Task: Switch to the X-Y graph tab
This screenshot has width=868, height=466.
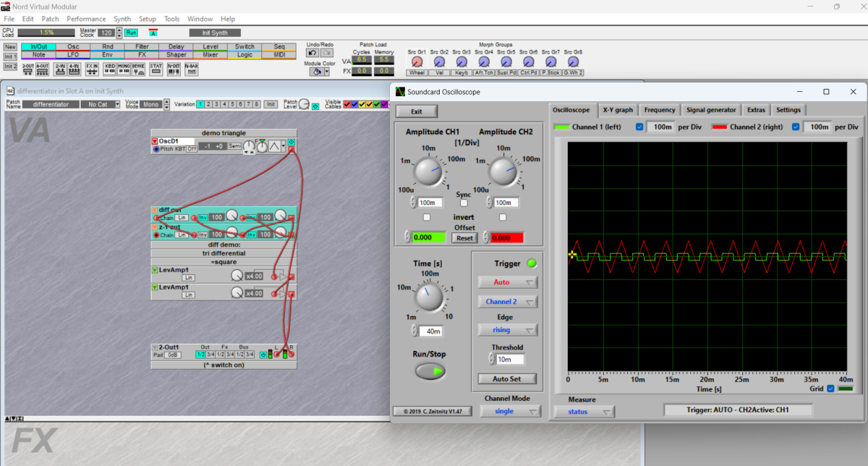Action: (618, 110)
